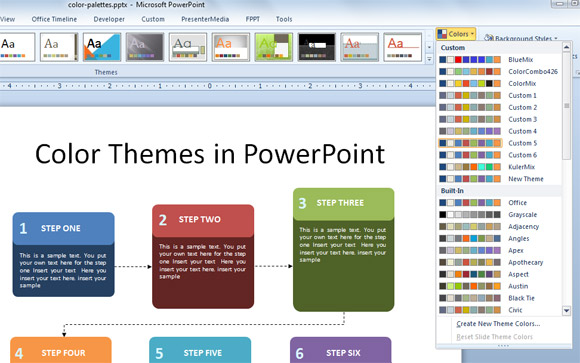Image resolution: width=580 pixels, height=363 pixels.
Task: Select the Aspect color theme
Action: coord(499,274)
